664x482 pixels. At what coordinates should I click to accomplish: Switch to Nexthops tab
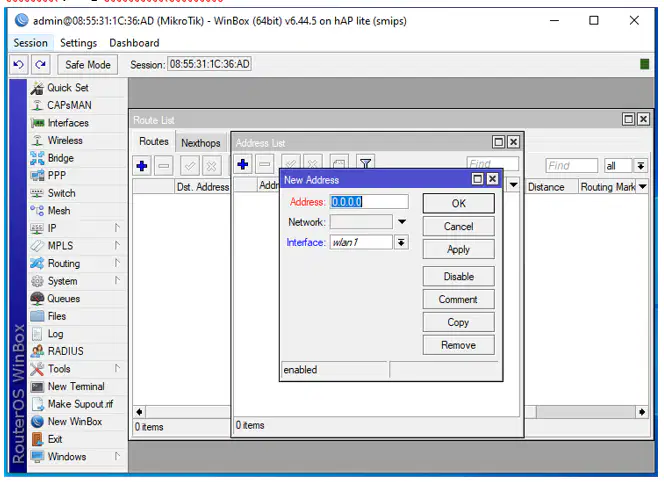[x=201, y=143]
